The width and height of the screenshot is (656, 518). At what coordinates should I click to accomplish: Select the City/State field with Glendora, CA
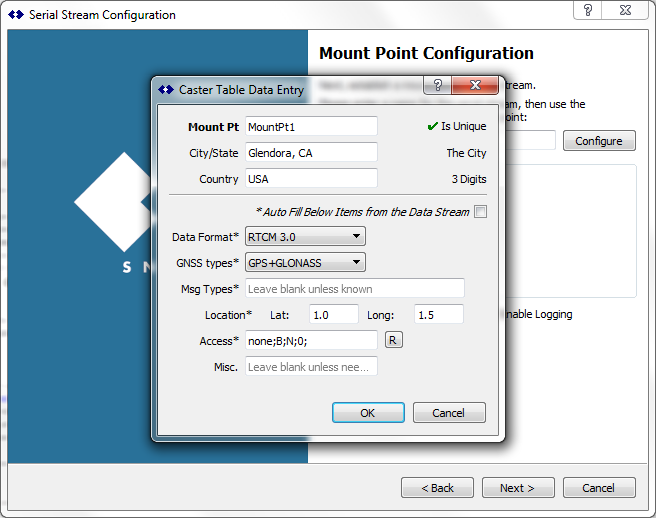[311, 152]
